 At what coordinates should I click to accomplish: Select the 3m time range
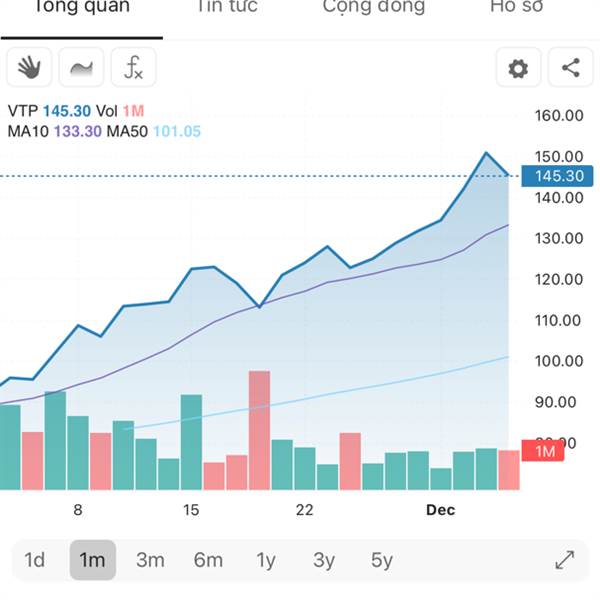pos(150,560)
